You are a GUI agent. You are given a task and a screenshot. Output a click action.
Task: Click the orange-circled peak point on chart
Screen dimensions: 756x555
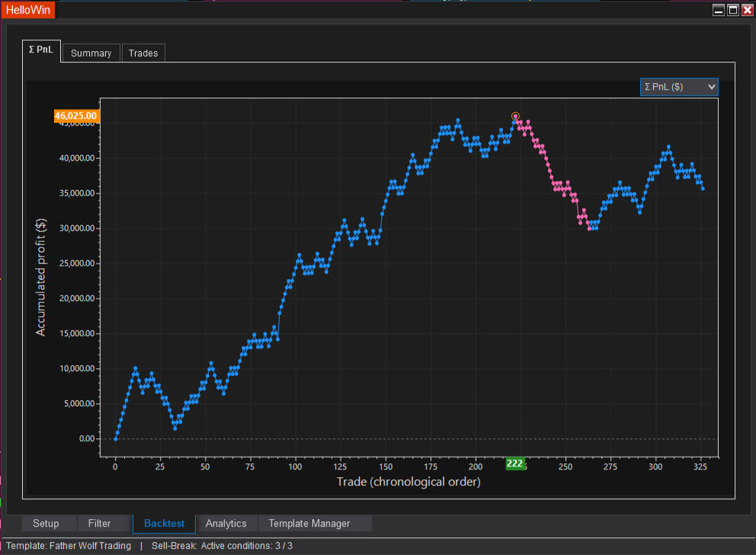[516, 116]
